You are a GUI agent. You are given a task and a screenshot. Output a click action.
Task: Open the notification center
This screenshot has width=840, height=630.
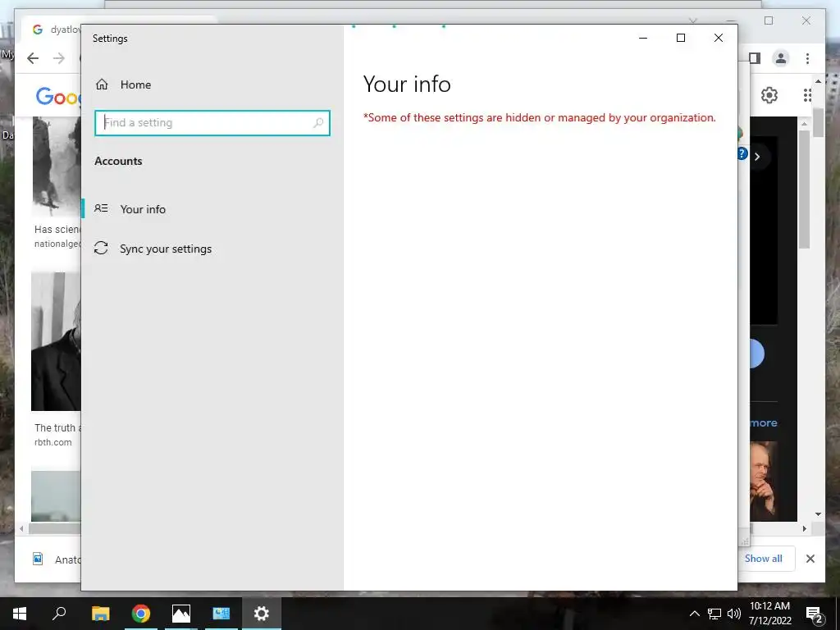click(x=814, y=614)
